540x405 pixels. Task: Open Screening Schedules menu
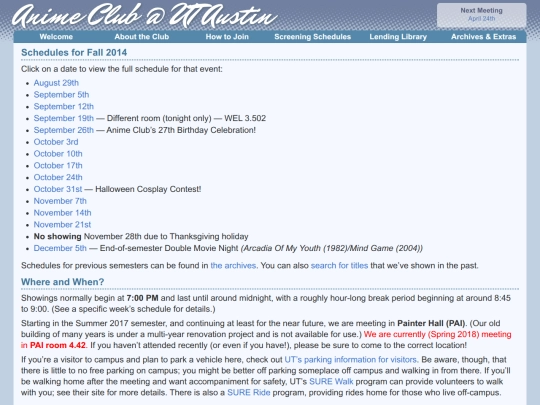(312, 37)
